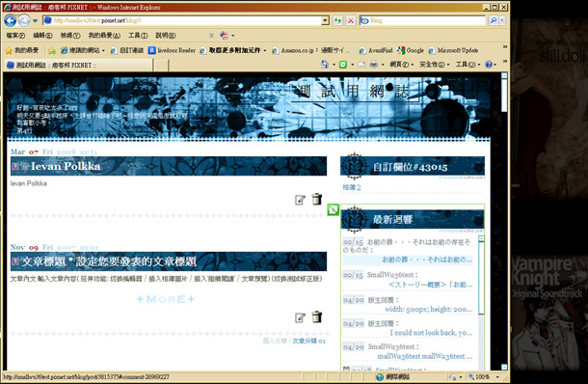
Task: Open the 文章標題 post title link
Action: pos(109,261)
